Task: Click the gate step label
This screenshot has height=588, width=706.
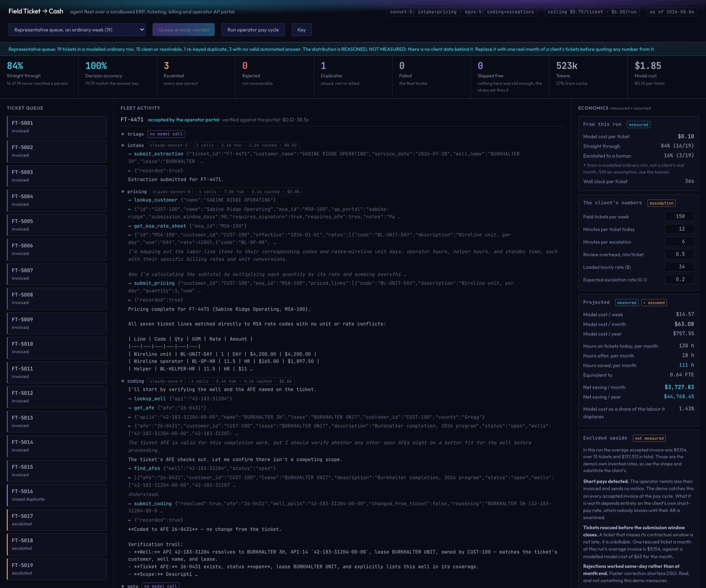Action: click(x=133, y=586)
